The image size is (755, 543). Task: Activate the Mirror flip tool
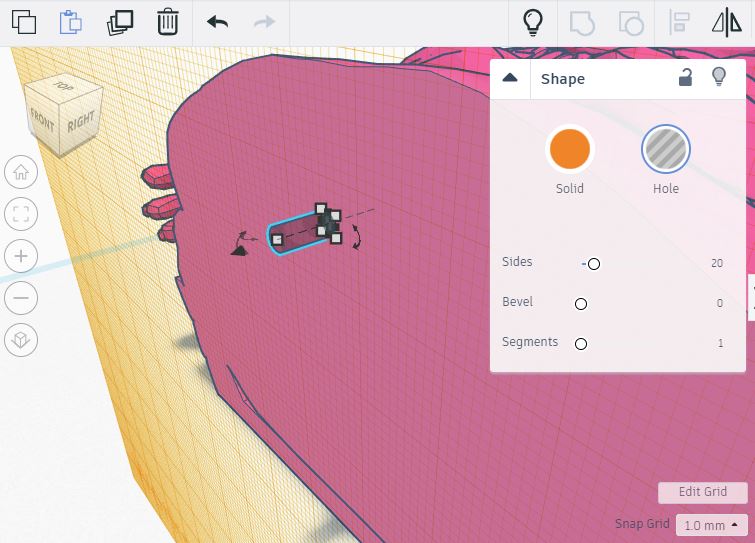coord(727,23)
